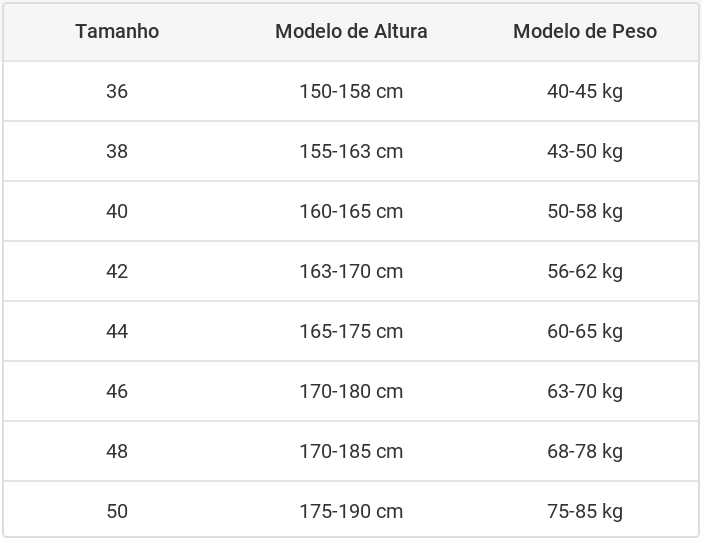Viewport: 702px width, 540px height.
Task: Select size 36 cell
Action: coord(117,91)
